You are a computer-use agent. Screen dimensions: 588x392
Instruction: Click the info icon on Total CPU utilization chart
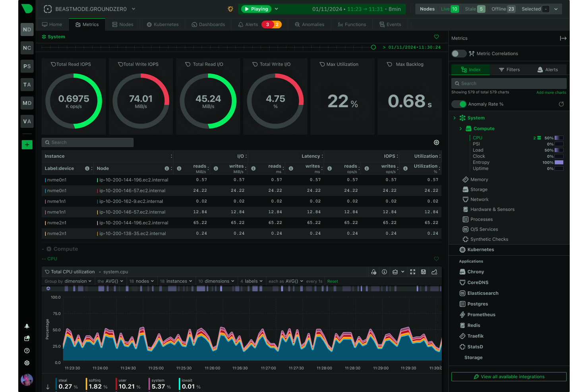point(384,272)
